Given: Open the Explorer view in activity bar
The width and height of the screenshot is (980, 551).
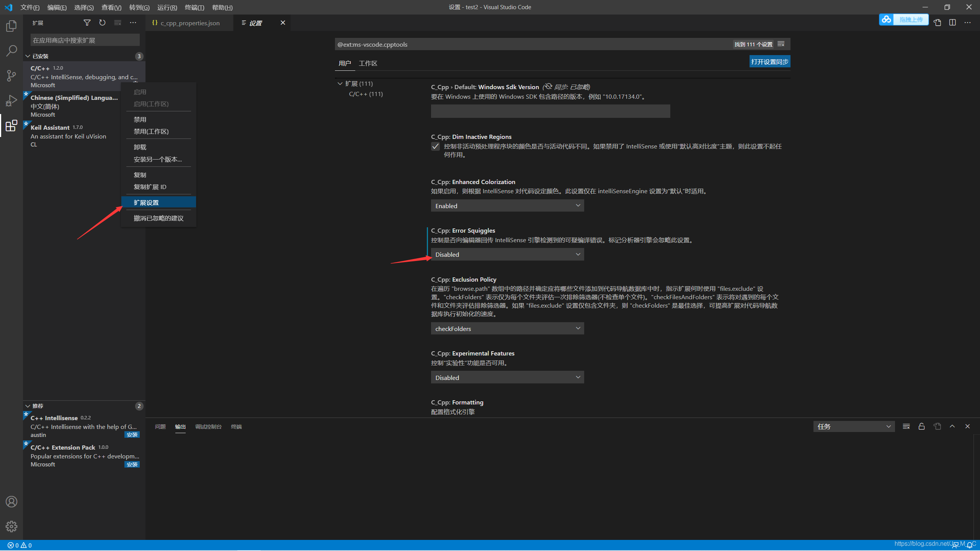Looking at the screenshot, I should click(x=11, y=26).
